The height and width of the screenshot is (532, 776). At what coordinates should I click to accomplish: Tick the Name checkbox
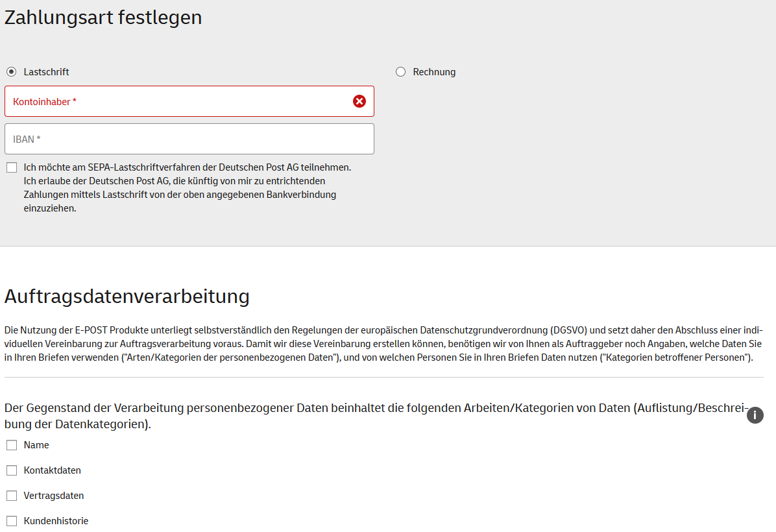point(12,446)
